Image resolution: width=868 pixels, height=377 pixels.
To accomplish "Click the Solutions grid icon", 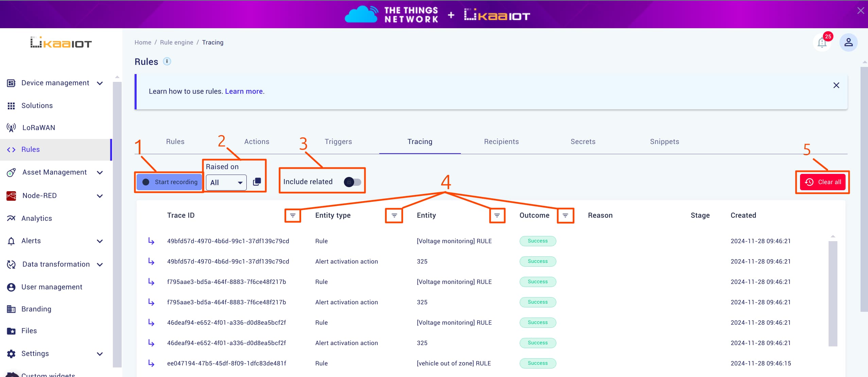I will [x=11, y=106].
